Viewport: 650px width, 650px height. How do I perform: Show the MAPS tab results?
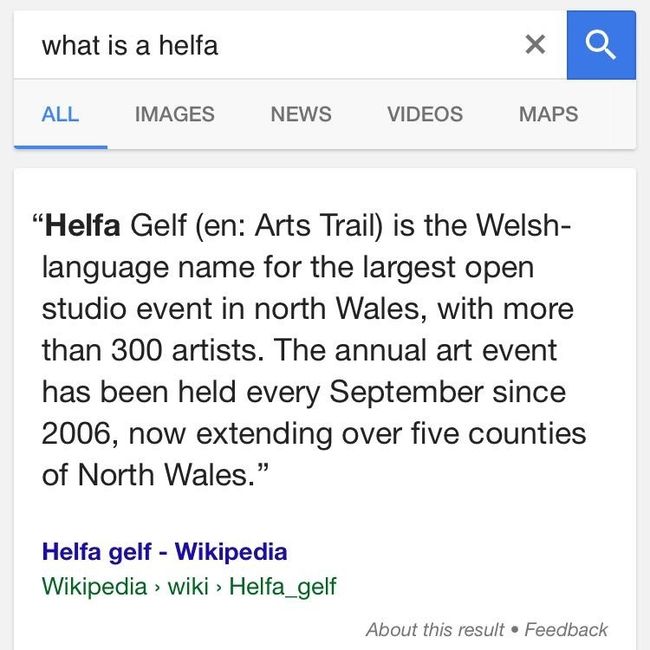548,114
